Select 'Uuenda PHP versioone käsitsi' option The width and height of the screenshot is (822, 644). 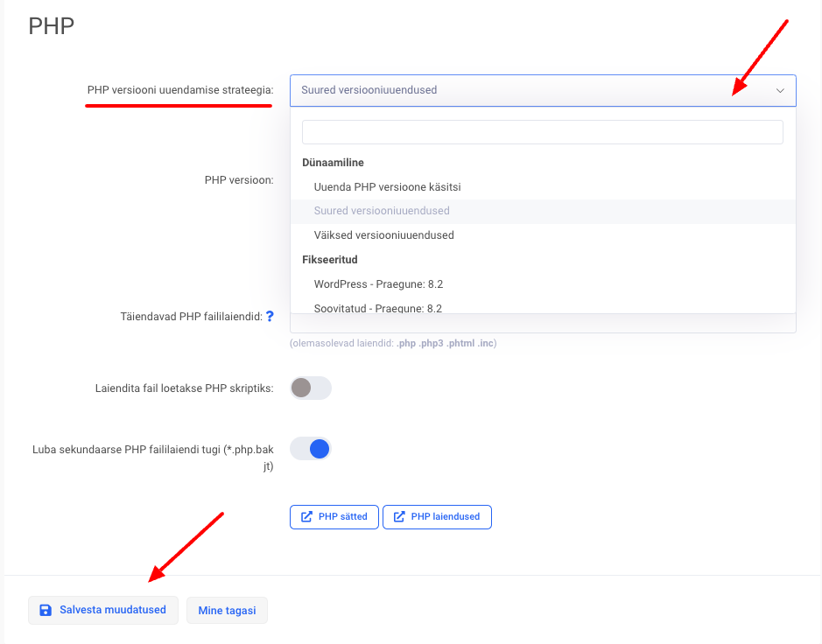pos(387,187)
